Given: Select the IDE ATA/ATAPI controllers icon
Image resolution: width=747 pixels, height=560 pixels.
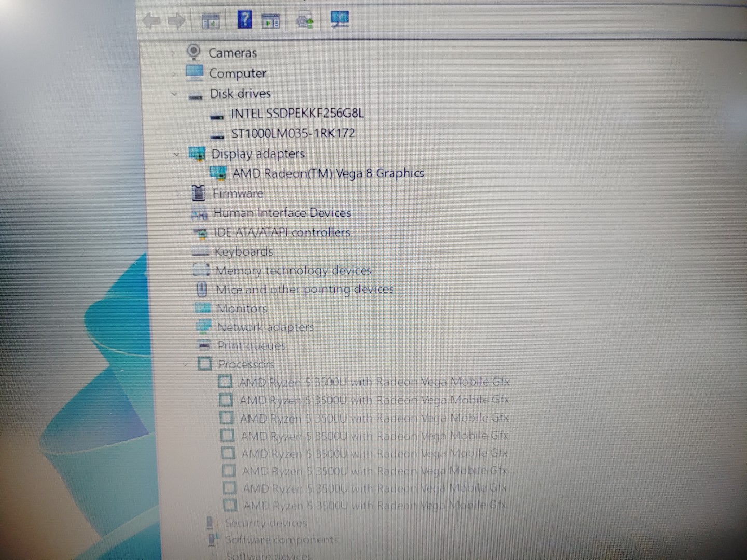Looking at the screenshot, I should coord(200,233).
